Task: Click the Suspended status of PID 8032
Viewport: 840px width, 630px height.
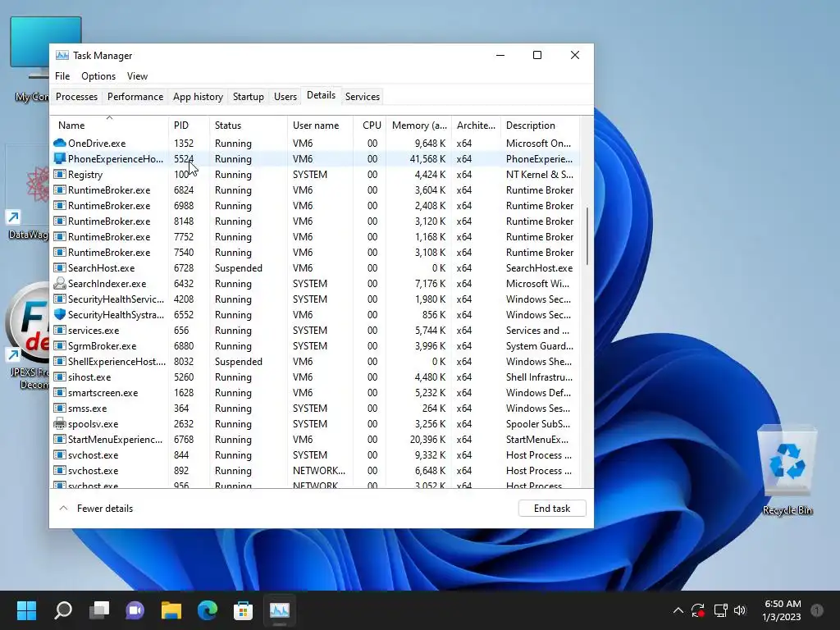Action: [x=239, y=361]
